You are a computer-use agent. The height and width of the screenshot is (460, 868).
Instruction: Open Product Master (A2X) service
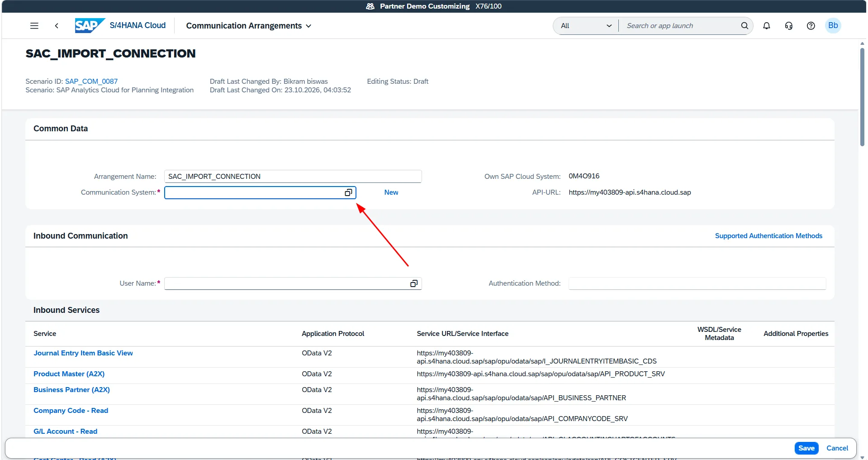tap(69, 374)
